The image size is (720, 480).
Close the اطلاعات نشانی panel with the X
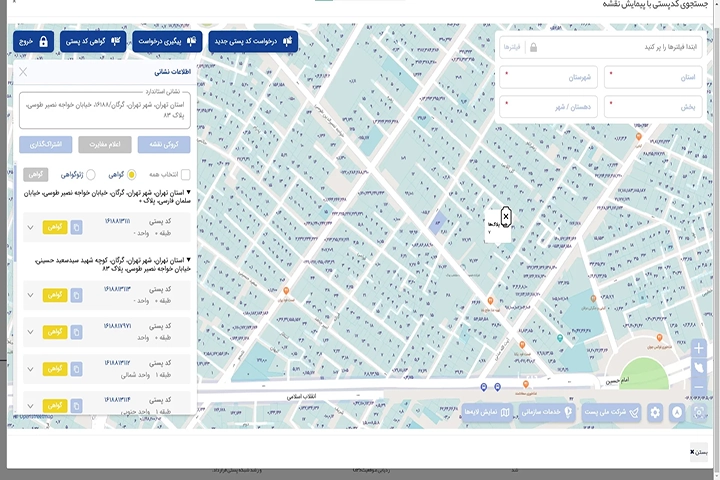23,72
